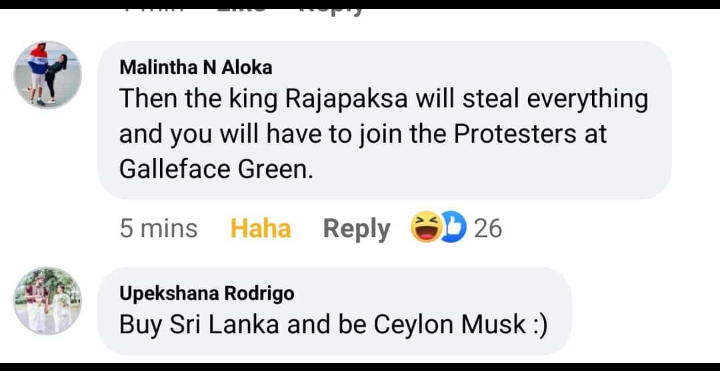Toggle the yellow Haha reaction on Malintha's comment

click(260, 228)
